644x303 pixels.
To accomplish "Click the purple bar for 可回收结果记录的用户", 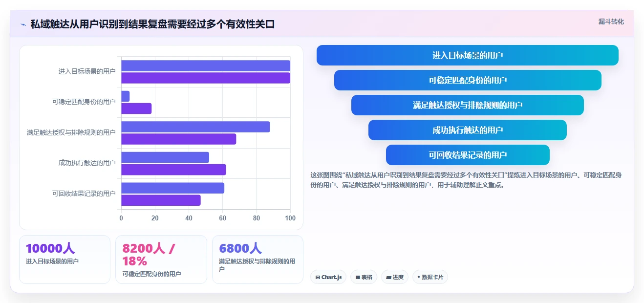I will [x=161, y=200].
